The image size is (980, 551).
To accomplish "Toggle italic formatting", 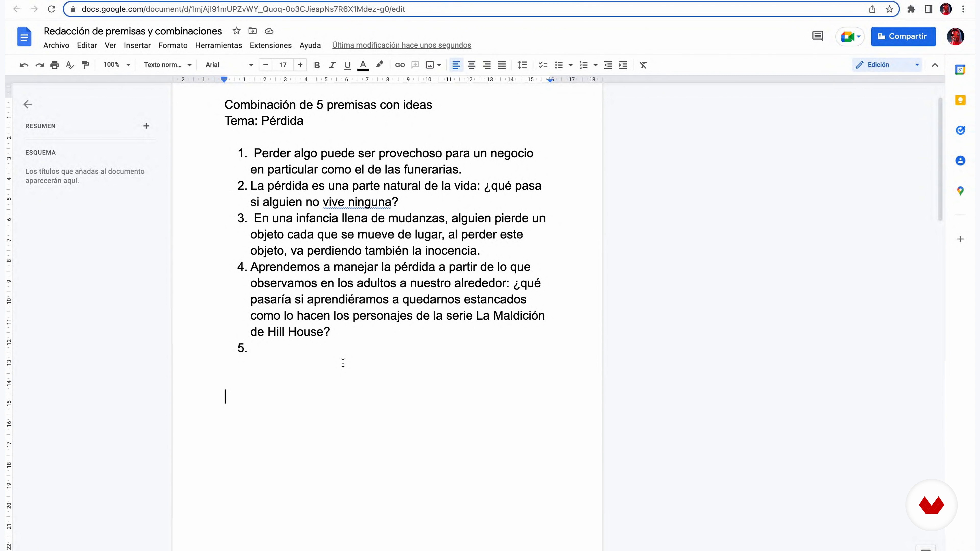I will tap(332, 65).
